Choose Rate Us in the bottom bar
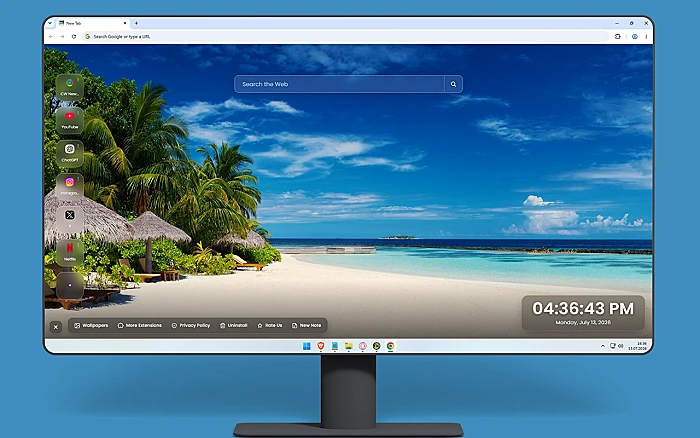 click(x=270, y=325)
